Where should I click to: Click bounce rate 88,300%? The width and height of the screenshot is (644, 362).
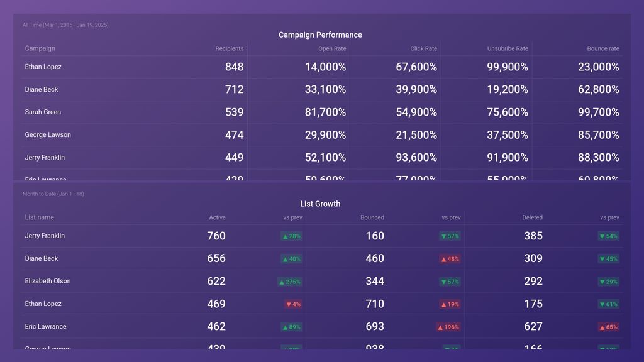coord(599,157)
